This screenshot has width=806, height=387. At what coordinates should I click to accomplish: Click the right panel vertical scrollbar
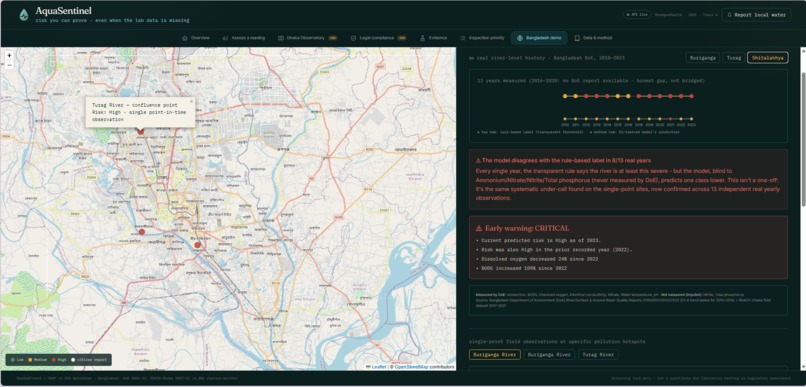(803, 140)
